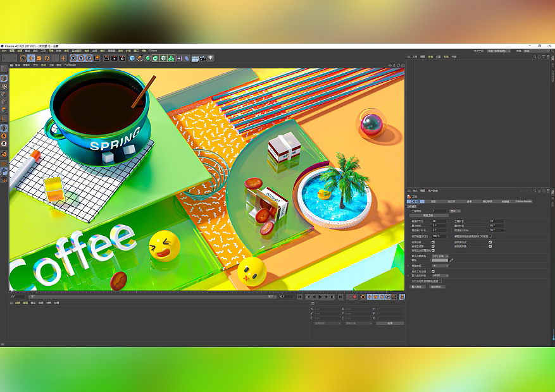
Task: Click the gray project color swatch
Action: click(440, 260)
